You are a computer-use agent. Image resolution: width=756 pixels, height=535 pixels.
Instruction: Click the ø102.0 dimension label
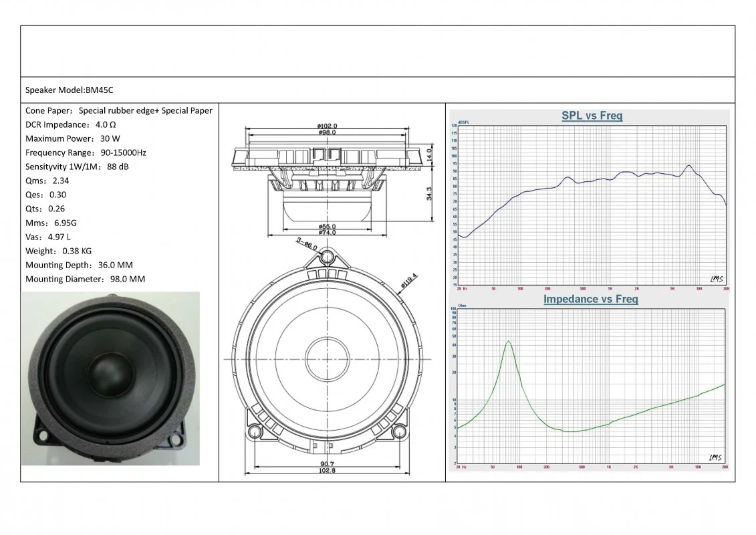[327, 126]
